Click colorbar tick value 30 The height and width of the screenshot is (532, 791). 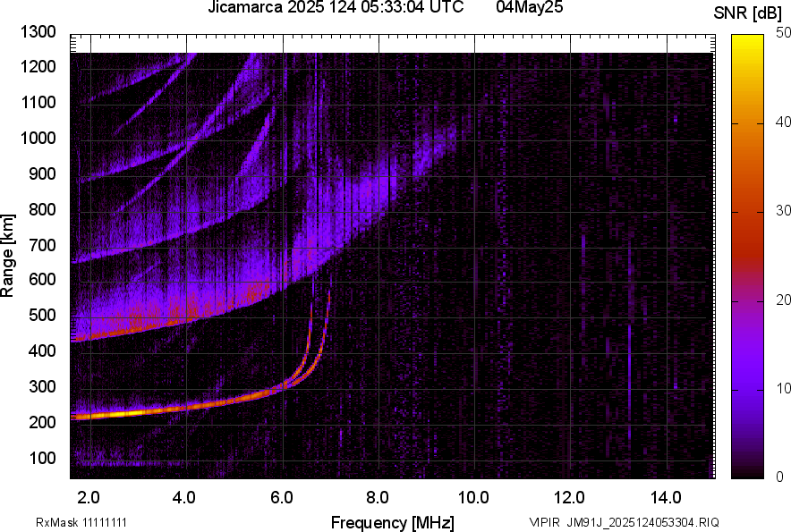coord(784,210)
